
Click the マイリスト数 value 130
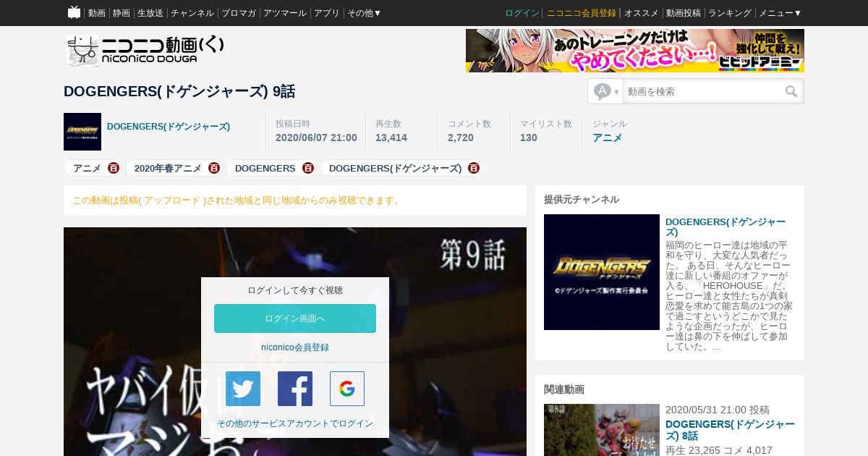(529, 138)
